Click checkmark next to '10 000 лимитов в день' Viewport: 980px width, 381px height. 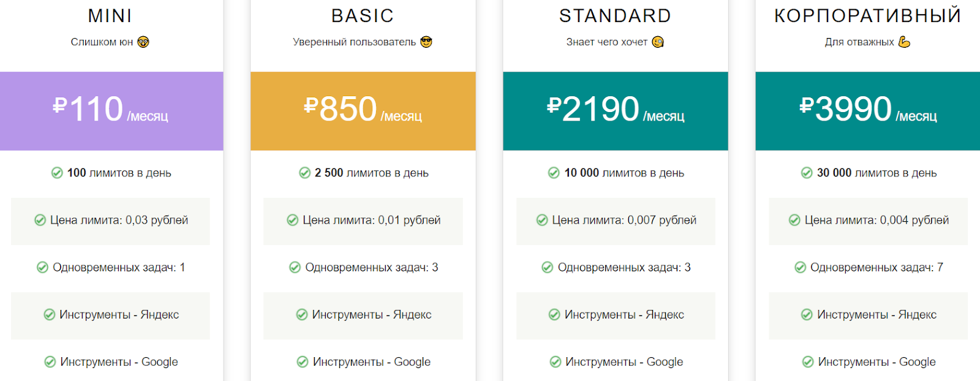554,173
